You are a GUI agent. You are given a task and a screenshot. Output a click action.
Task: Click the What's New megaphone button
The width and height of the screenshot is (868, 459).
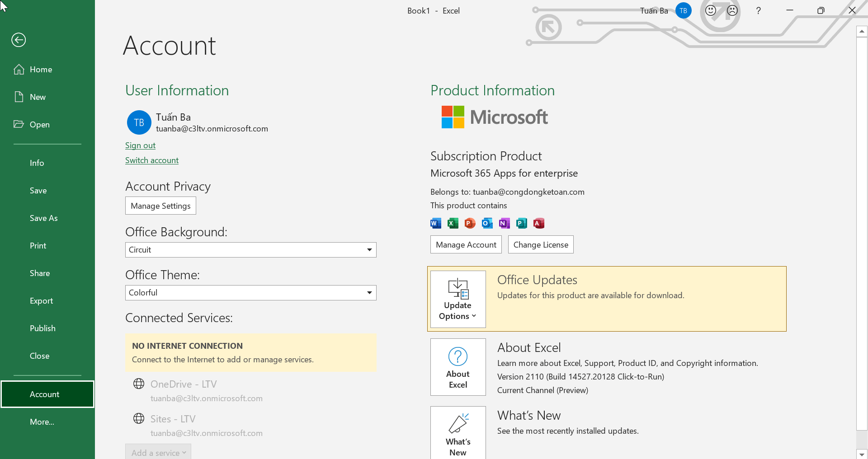click(x=458, y=434)
